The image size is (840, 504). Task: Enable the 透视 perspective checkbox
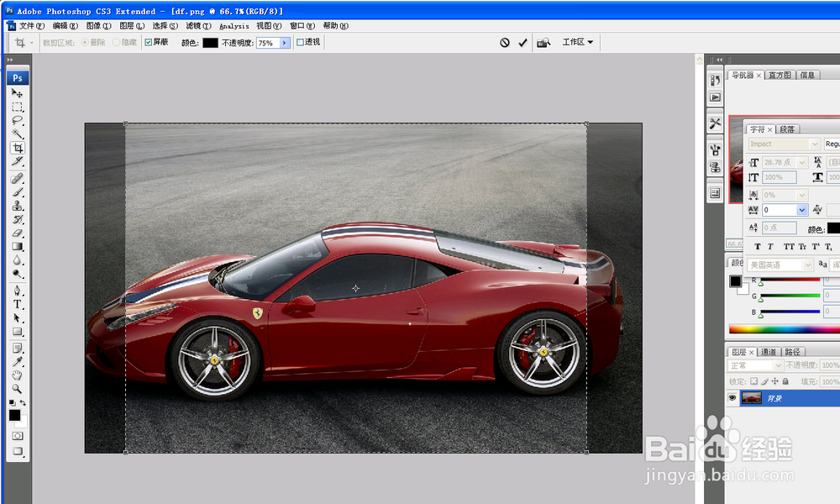(x=301, y=42)
